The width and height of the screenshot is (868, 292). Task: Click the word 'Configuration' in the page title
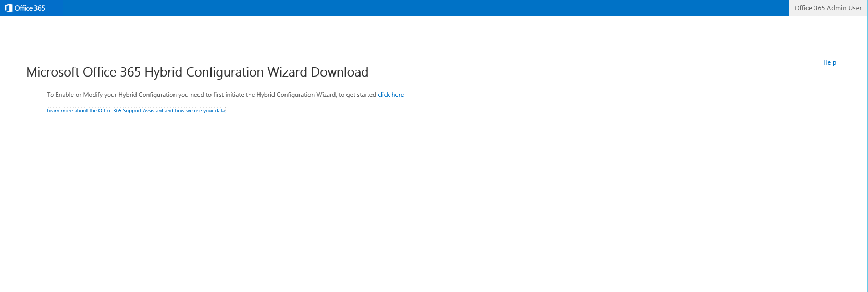(224, 72)
